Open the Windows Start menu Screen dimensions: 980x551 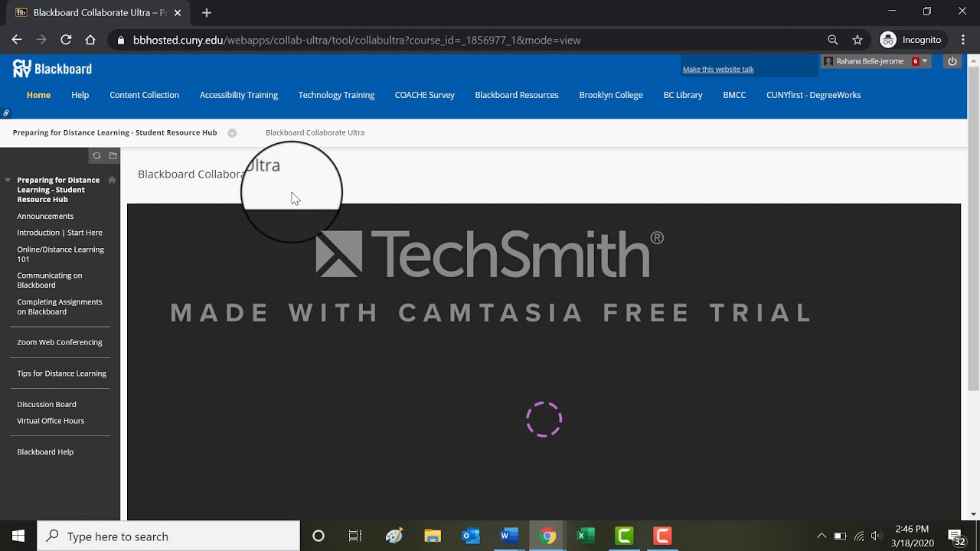[x=18, y=536]
